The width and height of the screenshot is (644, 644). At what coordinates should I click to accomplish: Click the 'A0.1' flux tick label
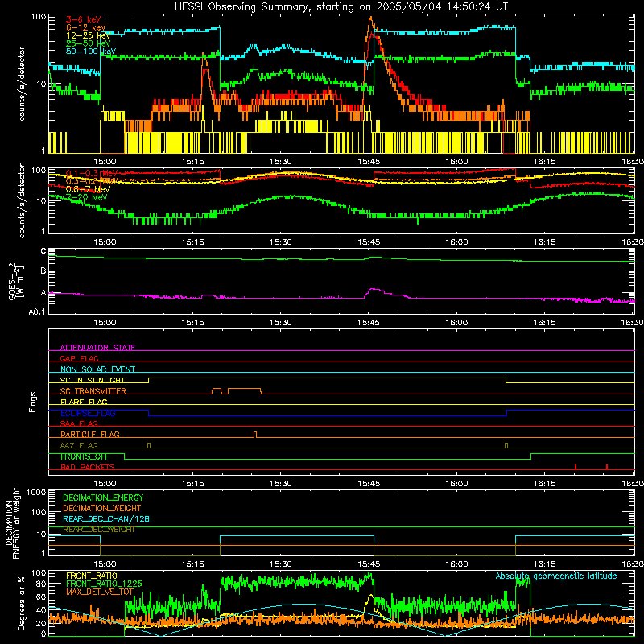point(37,312)
